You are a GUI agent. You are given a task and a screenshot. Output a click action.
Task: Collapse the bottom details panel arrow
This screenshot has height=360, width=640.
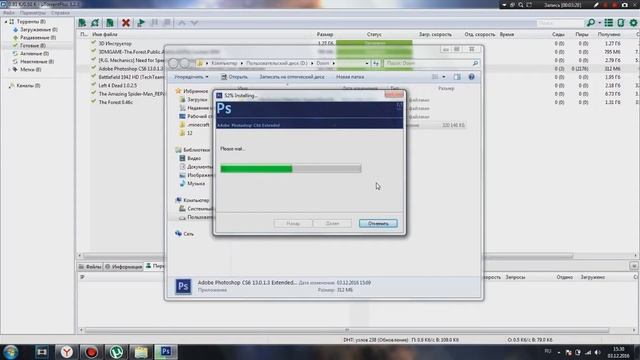[634, 266]
